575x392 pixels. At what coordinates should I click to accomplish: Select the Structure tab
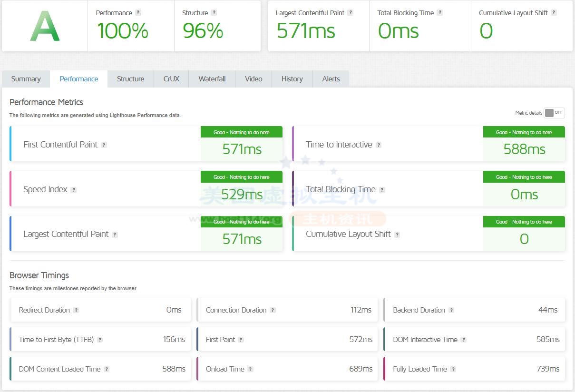[130, 79]
